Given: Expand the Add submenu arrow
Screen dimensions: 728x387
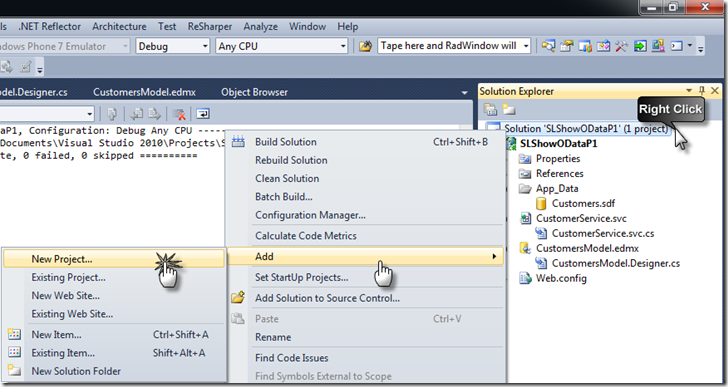Looking at the screenshot, I should click(494, 257).
